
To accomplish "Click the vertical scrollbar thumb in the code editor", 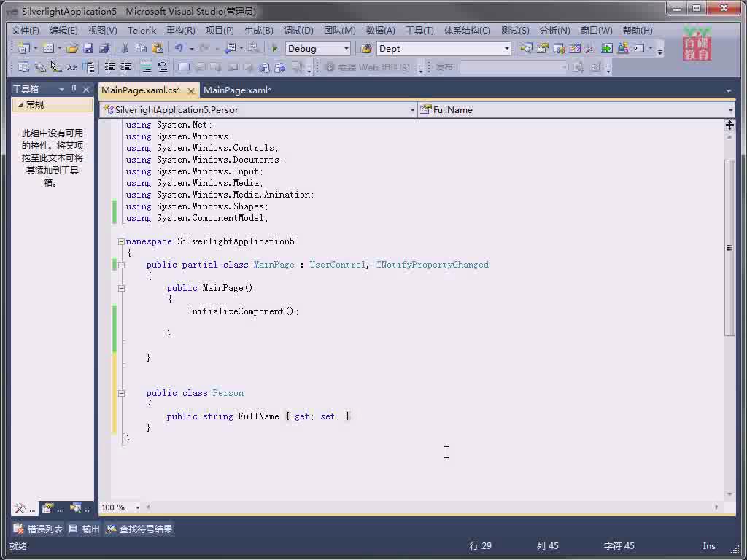I will (x=729, y=248).
